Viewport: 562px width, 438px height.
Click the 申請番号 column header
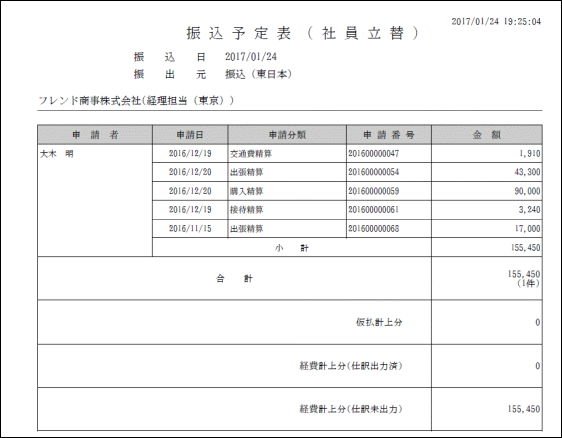(389, 135)
